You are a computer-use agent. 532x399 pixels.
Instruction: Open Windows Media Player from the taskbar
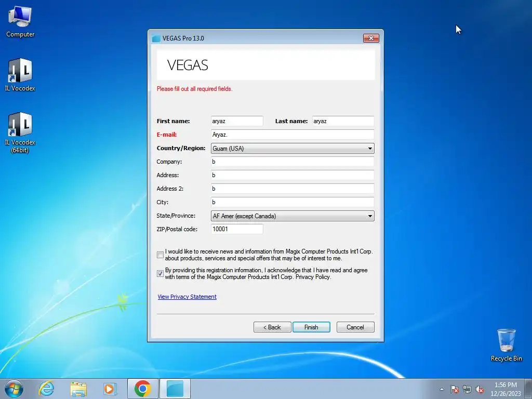click(x=110, y=389)
